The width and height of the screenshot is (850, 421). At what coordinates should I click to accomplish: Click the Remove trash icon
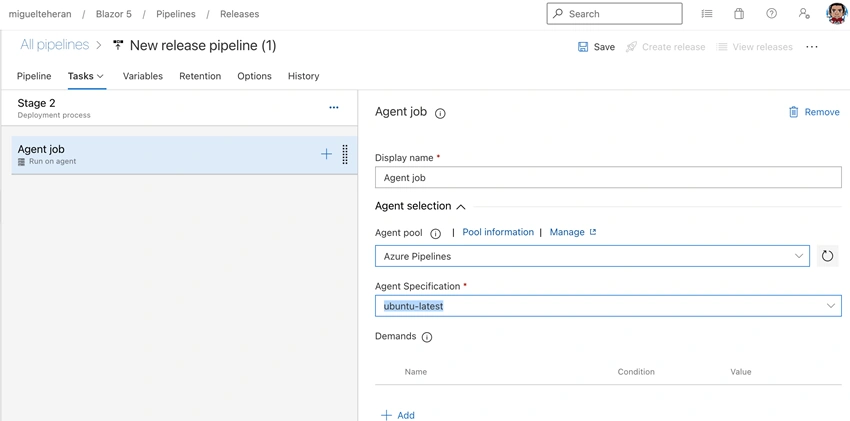(794, 112)
